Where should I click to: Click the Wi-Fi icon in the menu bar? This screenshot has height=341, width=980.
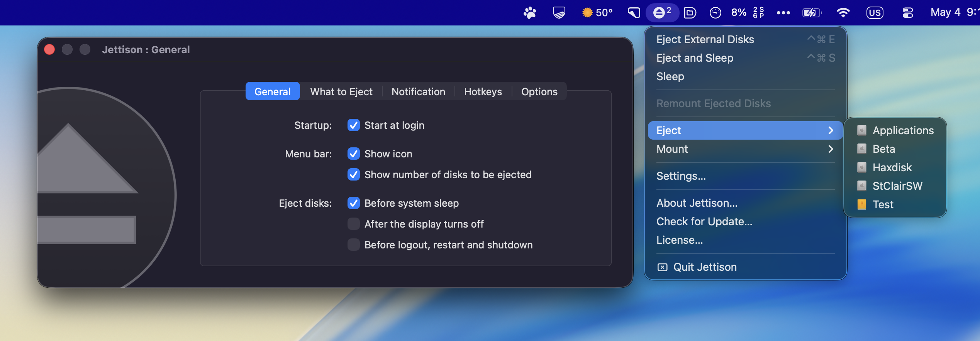843,13
